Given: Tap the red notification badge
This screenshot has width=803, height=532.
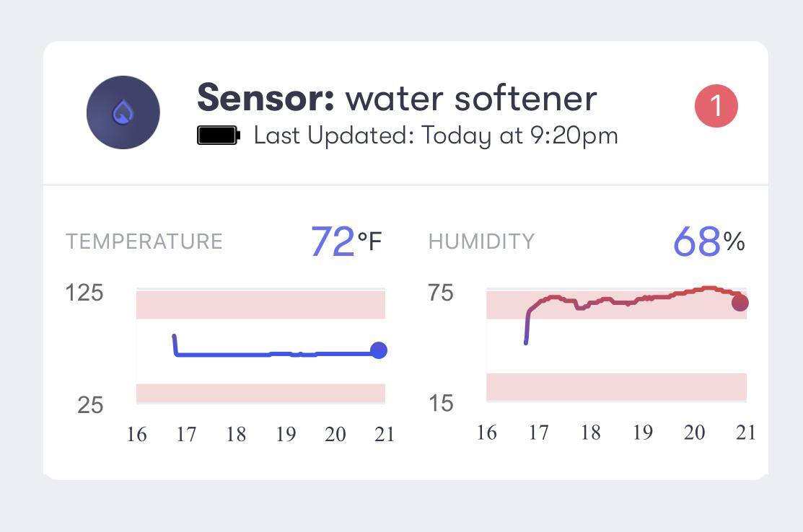Looking at the screenshot, I should tap(716, 106).
